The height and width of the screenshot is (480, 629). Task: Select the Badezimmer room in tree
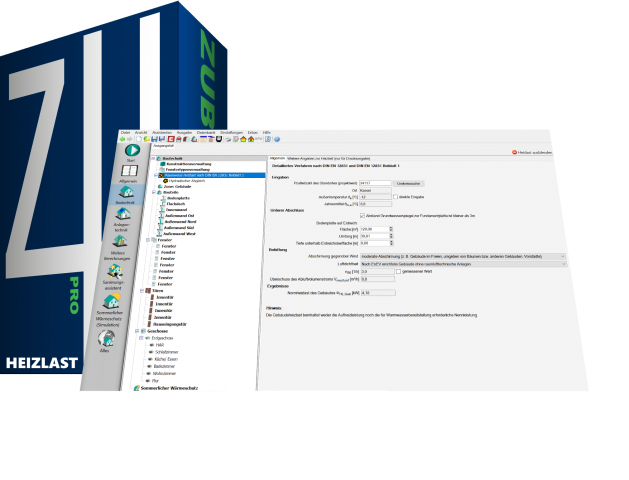[164, 367]
